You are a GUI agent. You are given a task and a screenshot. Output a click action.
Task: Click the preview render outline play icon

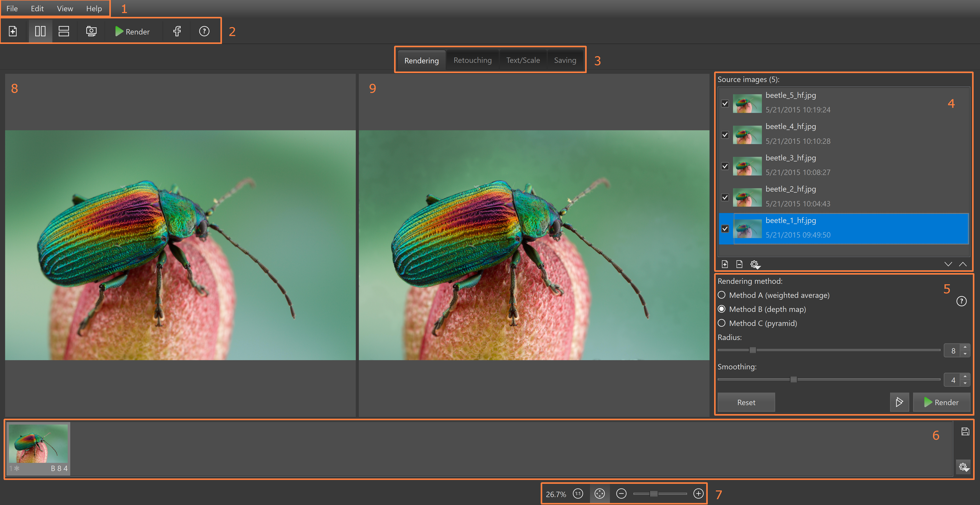coord(899,402)
